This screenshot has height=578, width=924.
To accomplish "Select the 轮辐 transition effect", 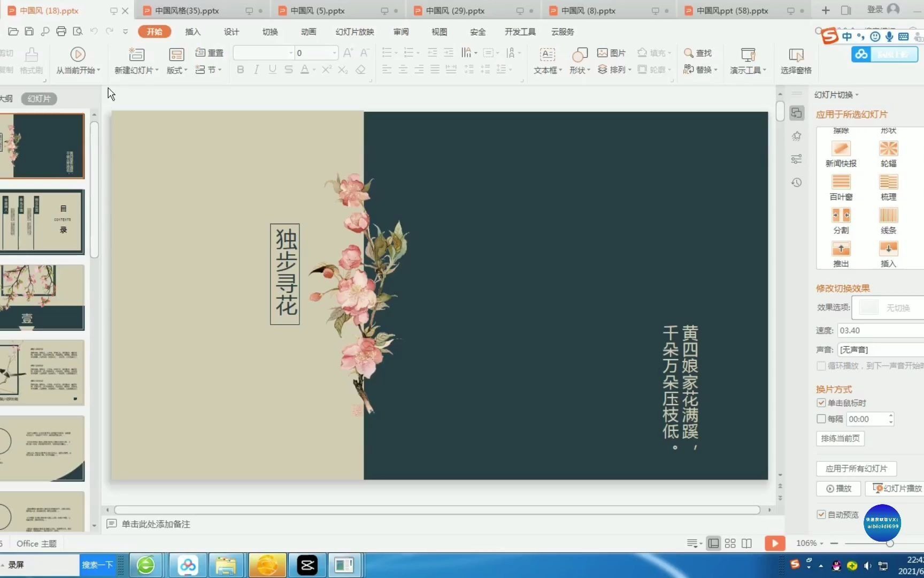I will pyautogui.click(x=888, y=154).
